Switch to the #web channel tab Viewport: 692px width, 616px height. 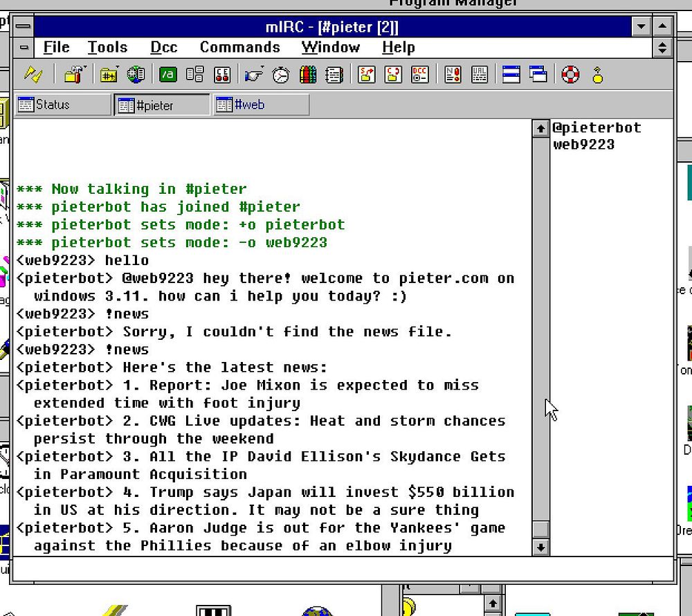tap(261, 105)
